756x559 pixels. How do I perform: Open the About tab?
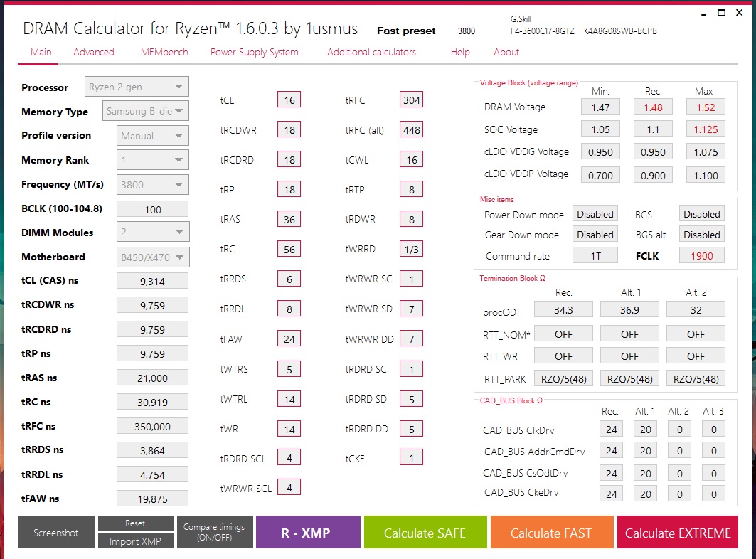coord(506,52)
